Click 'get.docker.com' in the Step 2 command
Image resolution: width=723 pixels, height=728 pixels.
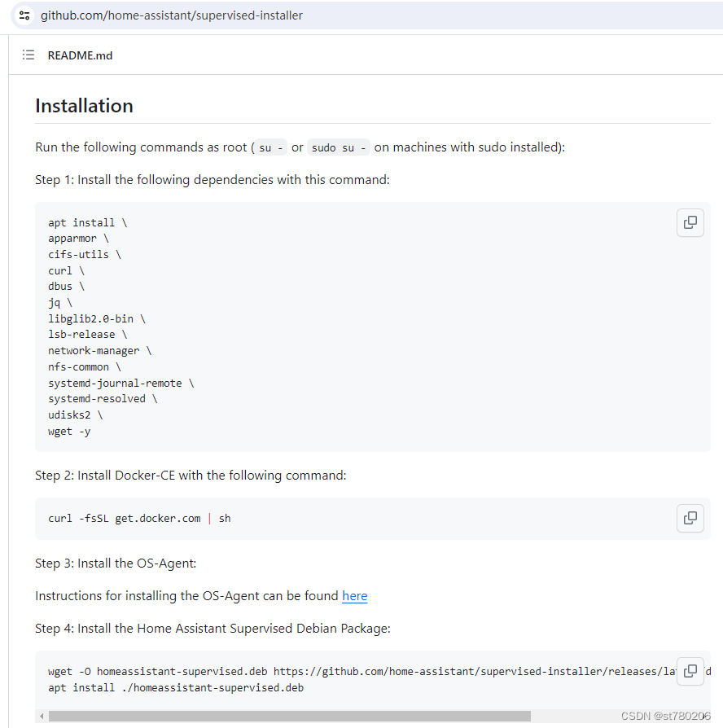157,518
